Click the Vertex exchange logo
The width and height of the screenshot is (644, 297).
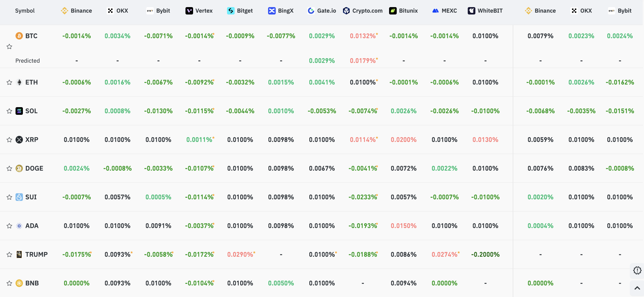pos(189,11)
